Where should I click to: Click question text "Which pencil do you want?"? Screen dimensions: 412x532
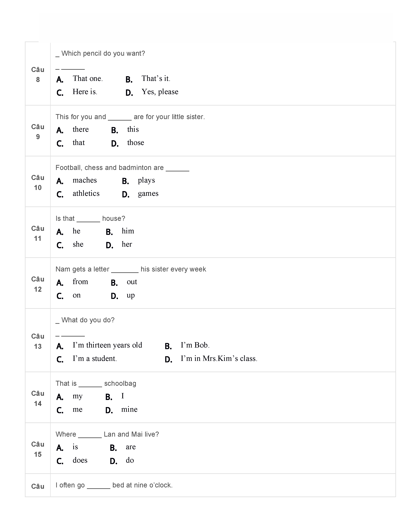click(103, 54)
